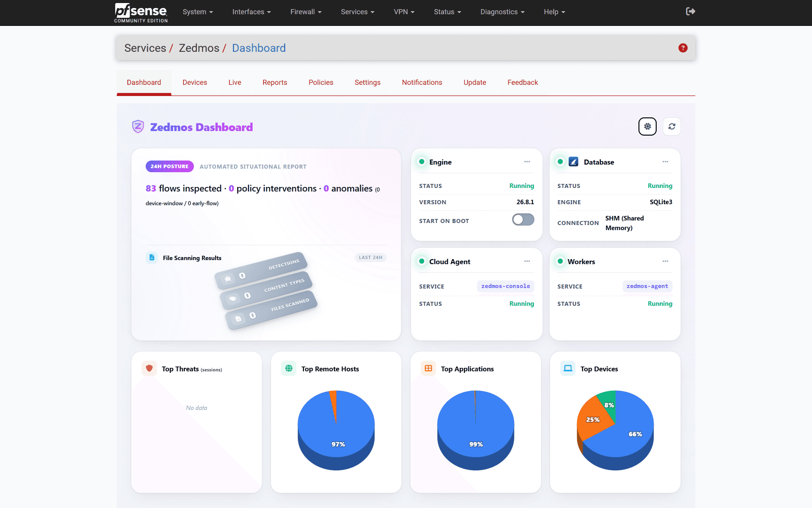Click the zedmos-agent service tag
This screenshot has height=508, width=812.
pos(647,286)
